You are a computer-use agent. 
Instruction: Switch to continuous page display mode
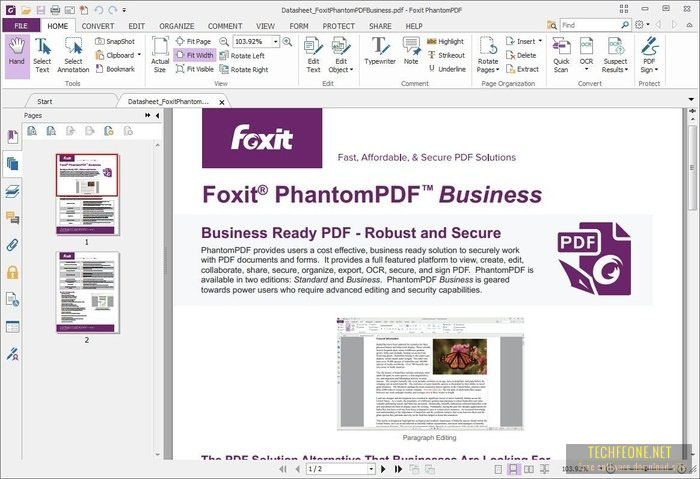(x=513, y=469)
